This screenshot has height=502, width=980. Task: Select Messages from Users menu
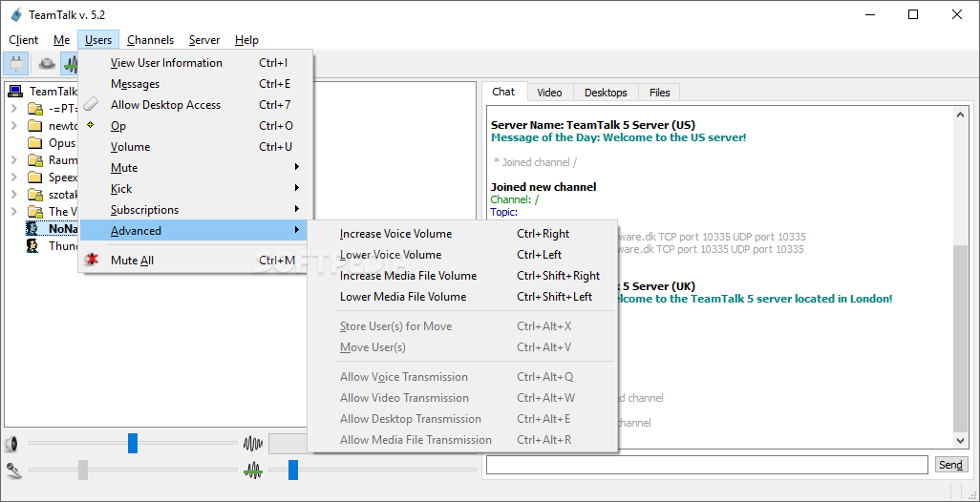pos(195,84)
